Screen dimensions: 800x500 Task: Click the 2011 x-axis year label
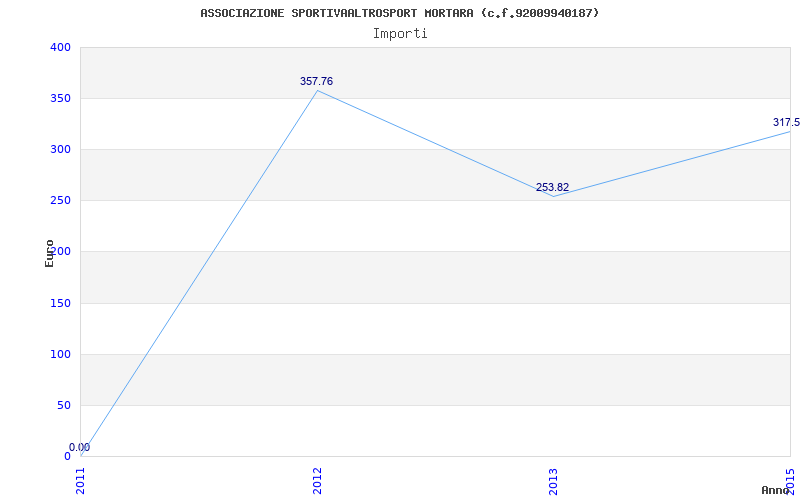81,481
